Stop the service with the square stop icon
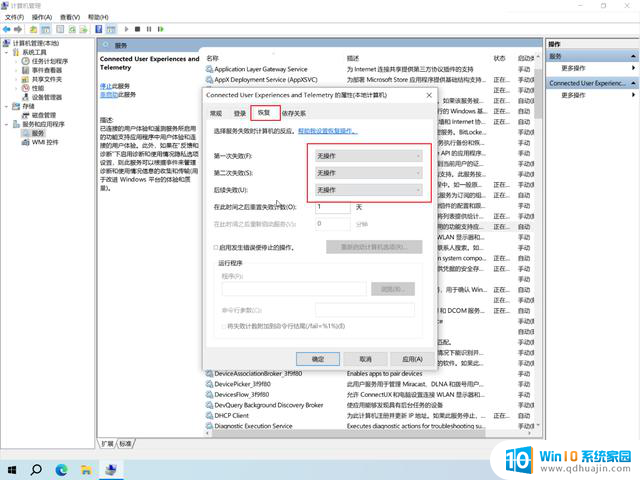This screenshot has width=640, height=480. coord(138,29)
